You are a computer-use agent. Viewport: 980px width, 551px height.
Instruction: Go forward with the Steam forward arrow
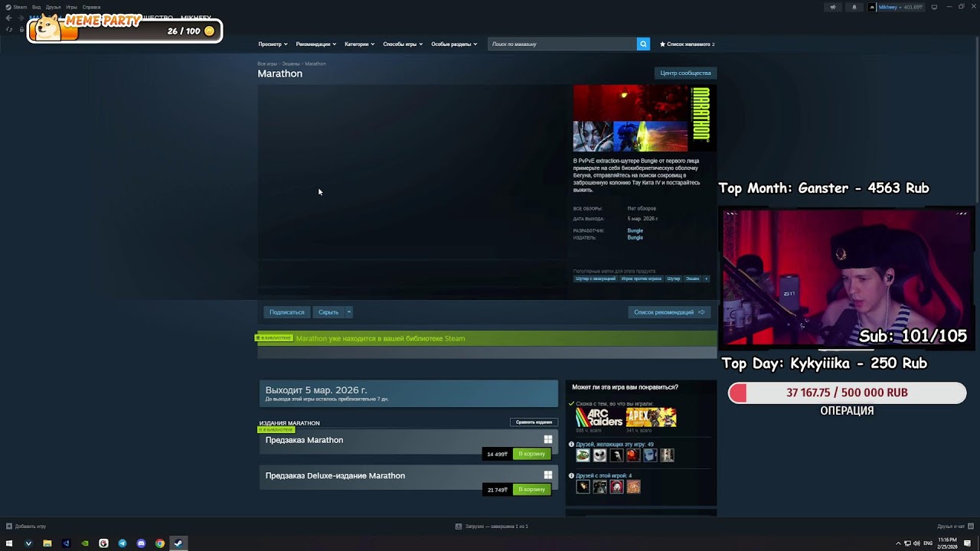[21, 18]
